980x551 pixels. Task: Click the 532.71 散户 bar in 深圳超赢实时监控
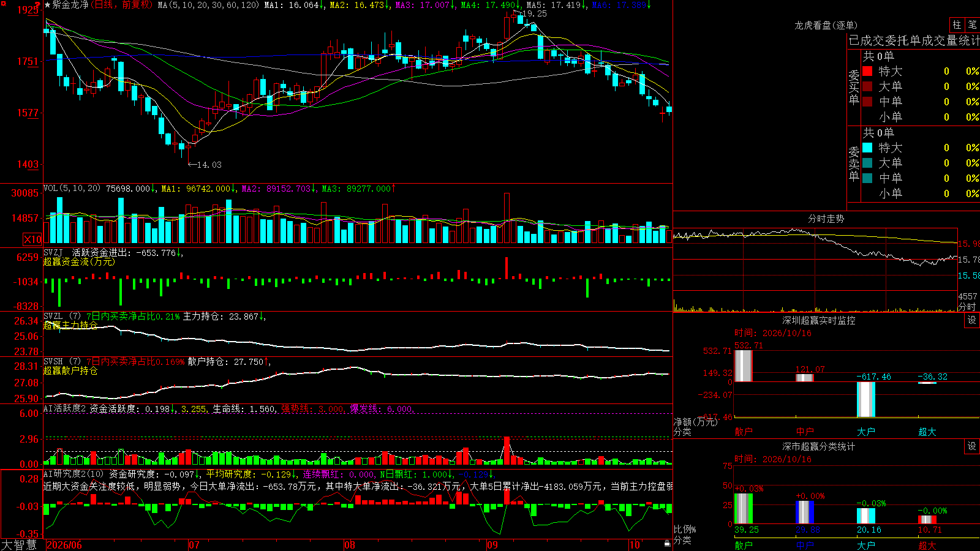[x=743, y=365]
